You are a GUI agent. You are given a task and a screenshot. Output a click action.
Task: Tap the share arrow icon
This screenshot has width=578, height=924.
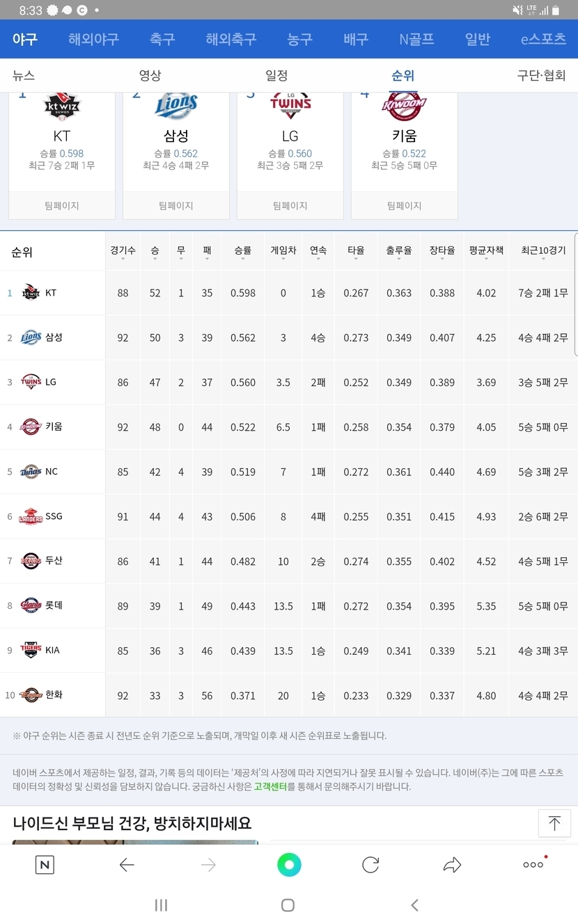(x=452, y=865)
